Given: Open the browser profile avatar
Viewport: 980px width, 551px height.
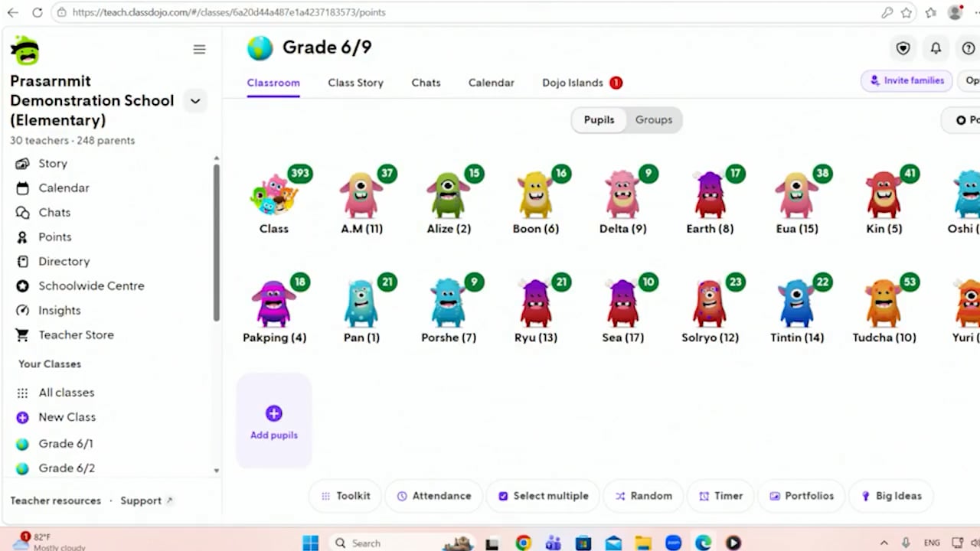Looking at the screenshot, I should [954, 12].
